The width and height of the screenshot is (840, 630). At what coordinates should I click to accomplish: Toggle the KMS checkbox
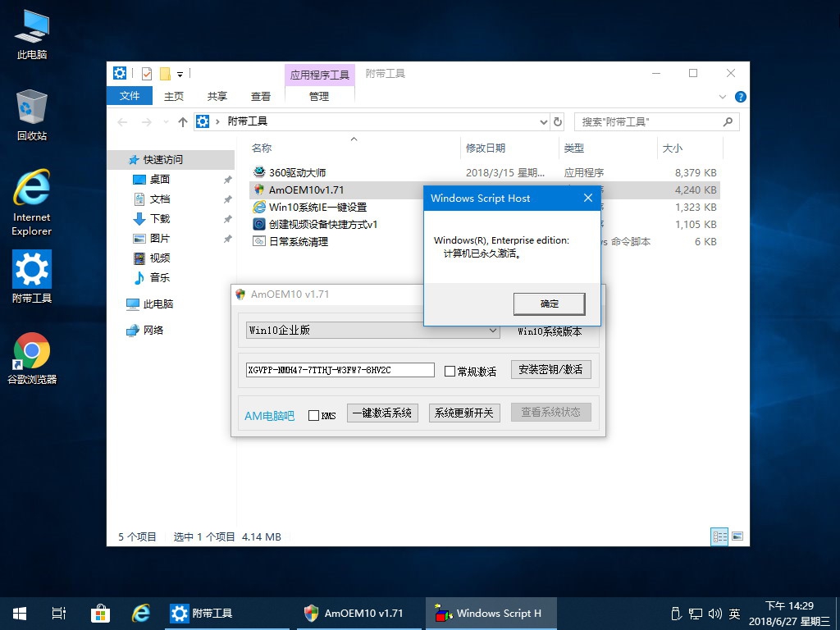[x=314, y=415]
